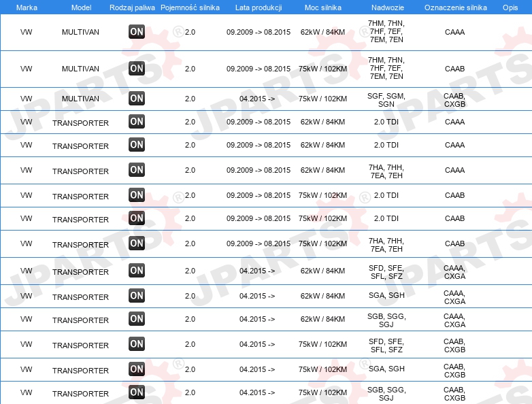Image resolution: width=532 pixels, height=404 pixels.
Task: Click '75kW / 102KM' in SGA, SGH row
Action: tap(322, 369)
